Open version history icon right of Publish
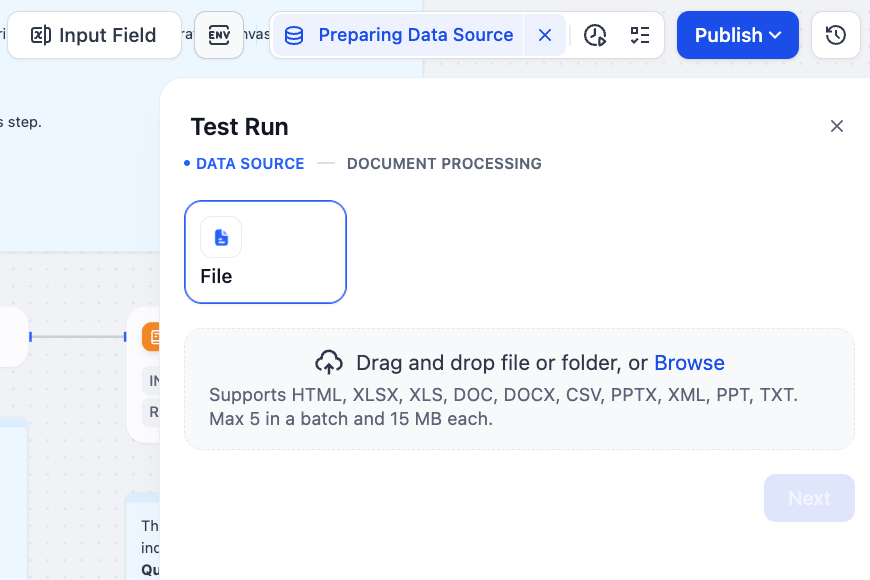870x580 pixels. pos(836,35)
